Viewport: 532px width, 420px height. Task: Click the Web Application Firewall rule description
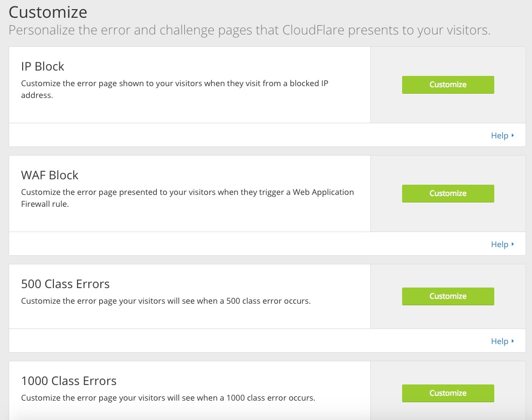click(187, 198)
